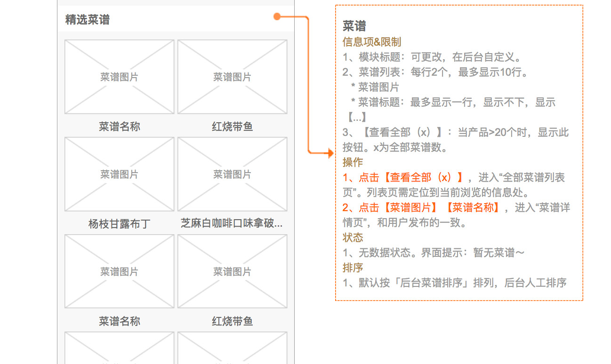Tap 红烧带鱼 label directly above 芝麻白咖啡 image

coord(233,127)
